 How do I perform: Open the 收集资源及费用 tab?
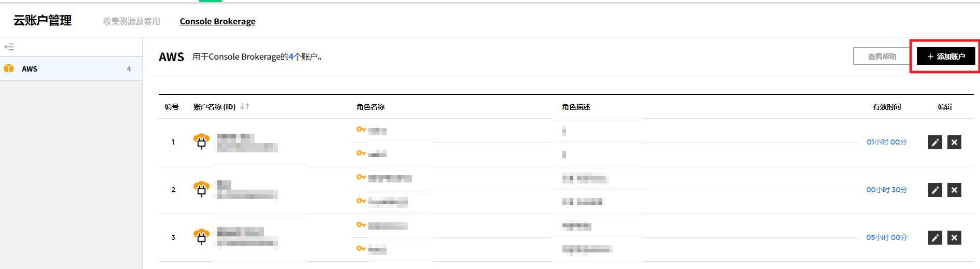click(131, 21)
